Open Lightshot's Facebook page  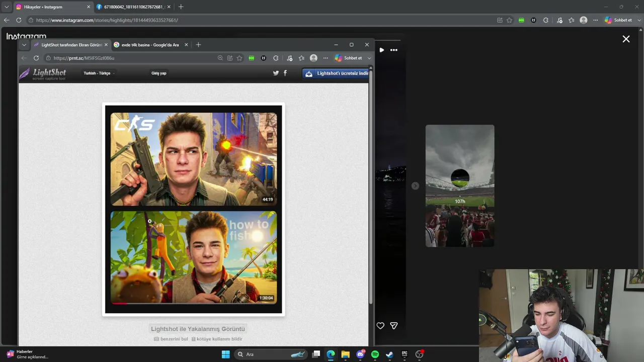click(x=285, y=73)
